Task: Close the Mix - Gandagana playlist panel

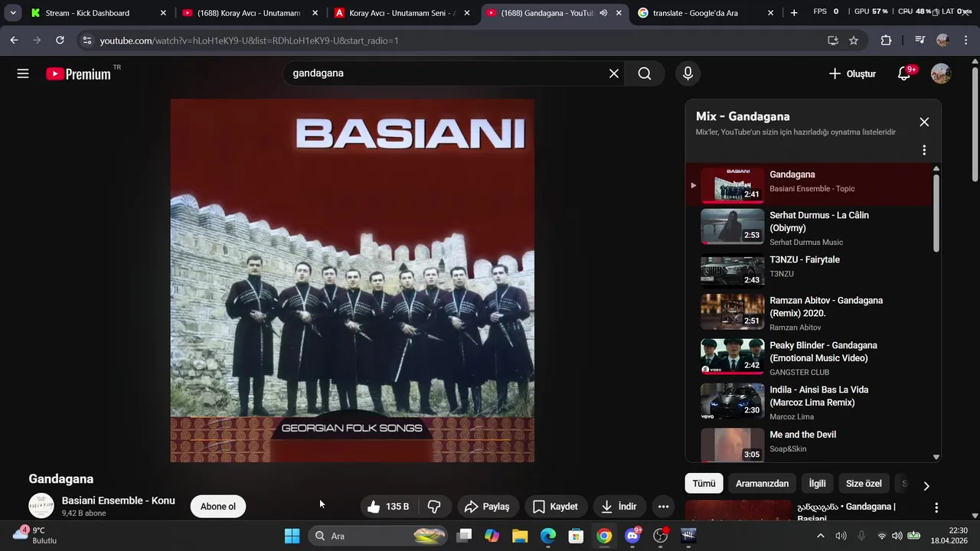Action: coord(924,122)
